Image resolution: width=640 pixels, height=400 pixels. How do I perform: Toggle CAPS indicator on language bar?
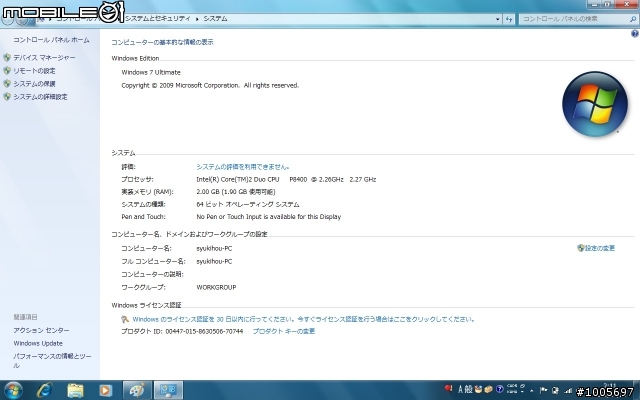click(512, 386)
